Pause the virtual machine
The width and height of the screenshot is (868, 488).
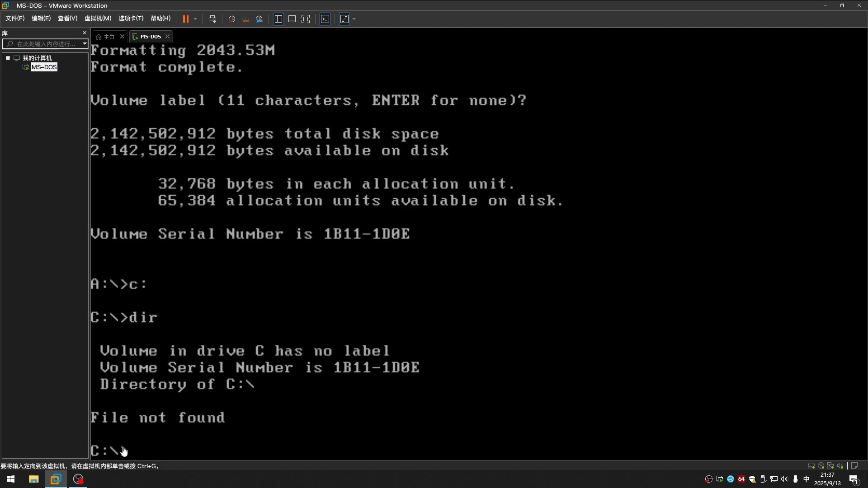coord(186,19)
